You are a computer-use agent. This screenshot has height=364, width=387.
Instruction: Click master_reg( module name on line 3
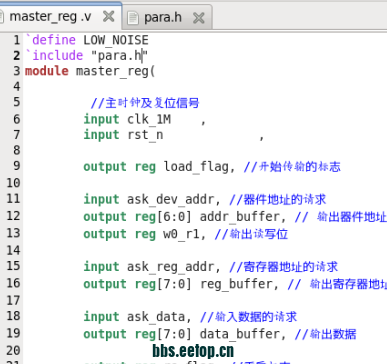coord(116,71)
